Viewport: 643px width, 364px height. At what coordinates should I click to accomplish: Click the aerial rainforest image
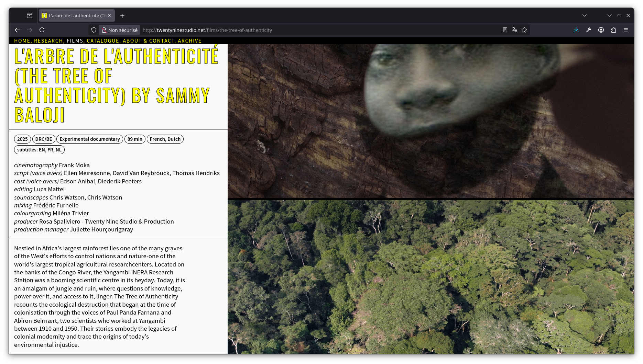[431, 277]
